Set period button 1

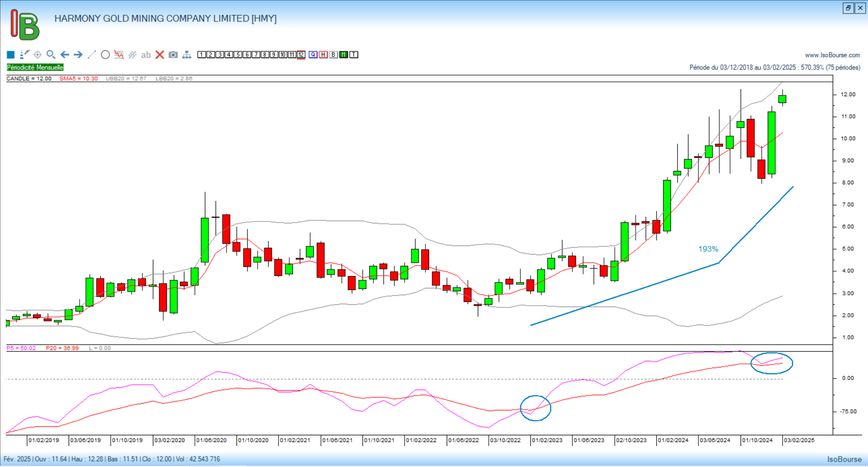(x=202, y=55)
